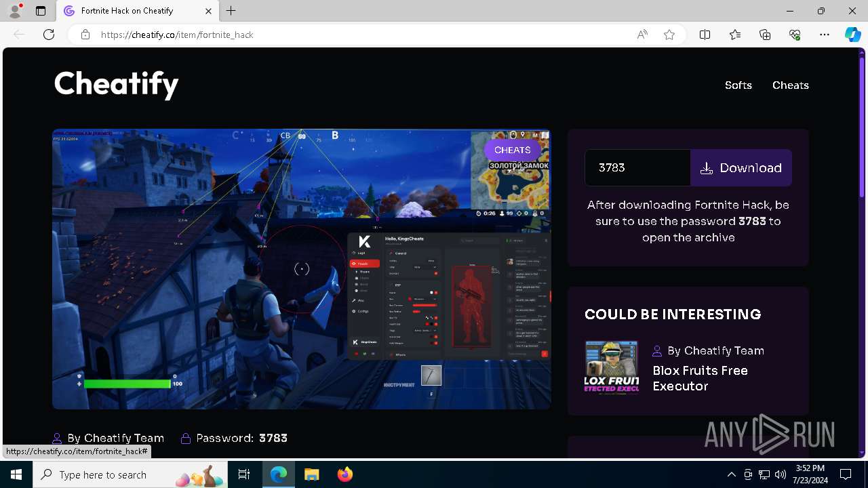This screenshot has height=488, width=868.
Task: Open the Favorites list icon
Action: (735, 35)
